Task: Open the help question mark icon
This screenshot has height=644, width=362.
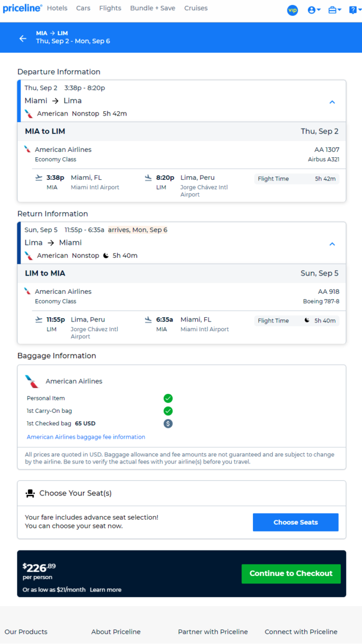Action: point(356,10)
